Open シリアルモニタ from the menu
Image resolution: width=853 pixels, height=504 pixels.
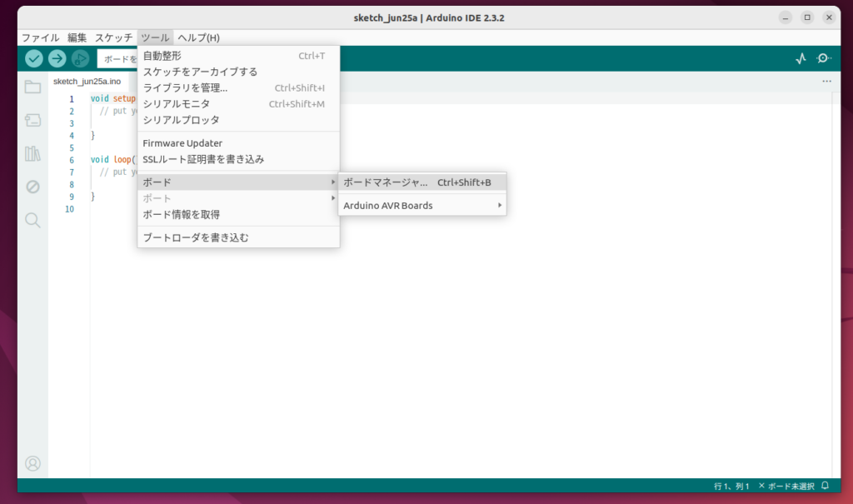[x=238, y=104]
